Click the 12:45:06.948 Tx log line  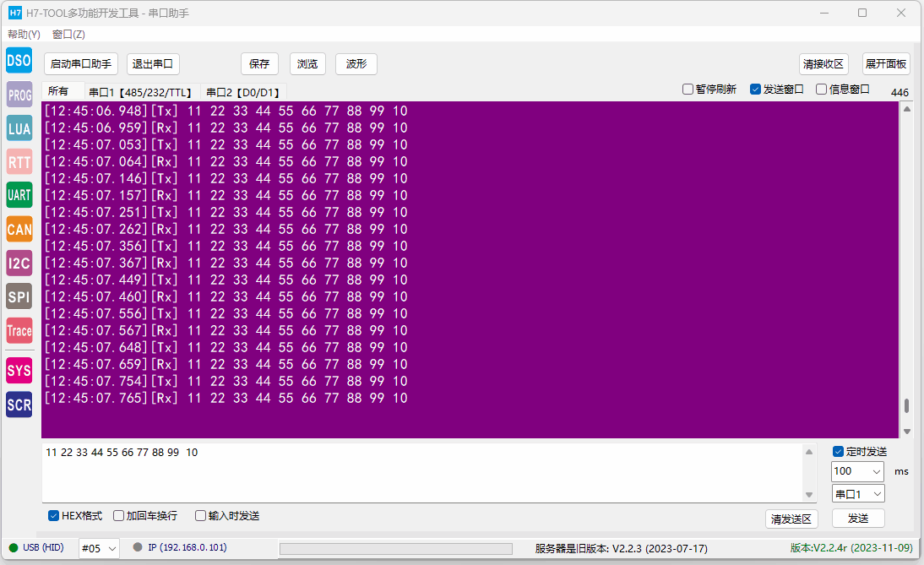(226, 111)
